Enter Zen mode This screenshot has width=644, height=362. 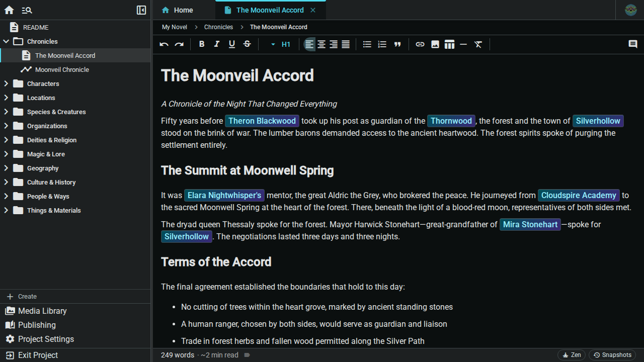572,355
